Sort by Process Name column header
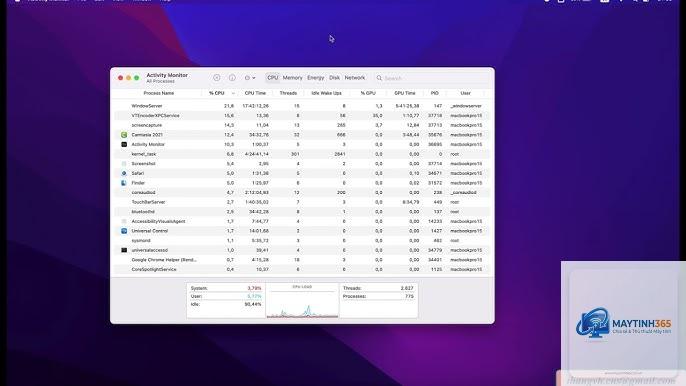Screen dimensions: 686x386 [159, 93]
